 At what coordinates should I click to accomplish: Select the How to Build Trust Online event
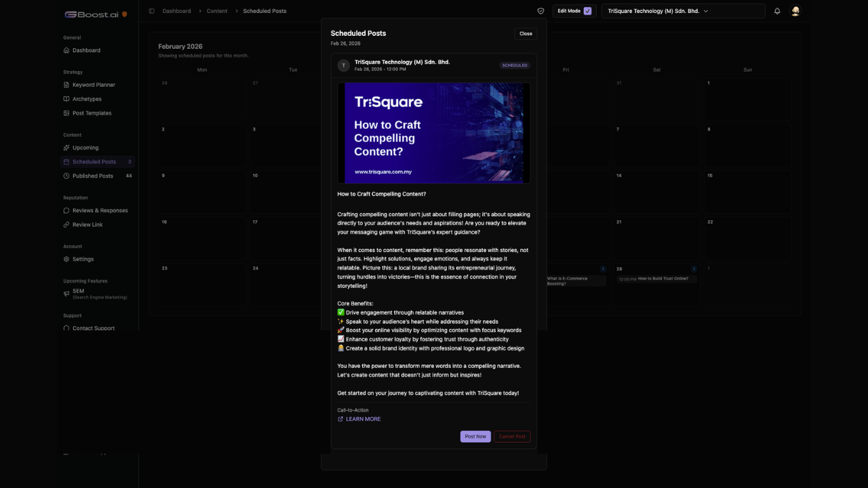tap(656, 279)
